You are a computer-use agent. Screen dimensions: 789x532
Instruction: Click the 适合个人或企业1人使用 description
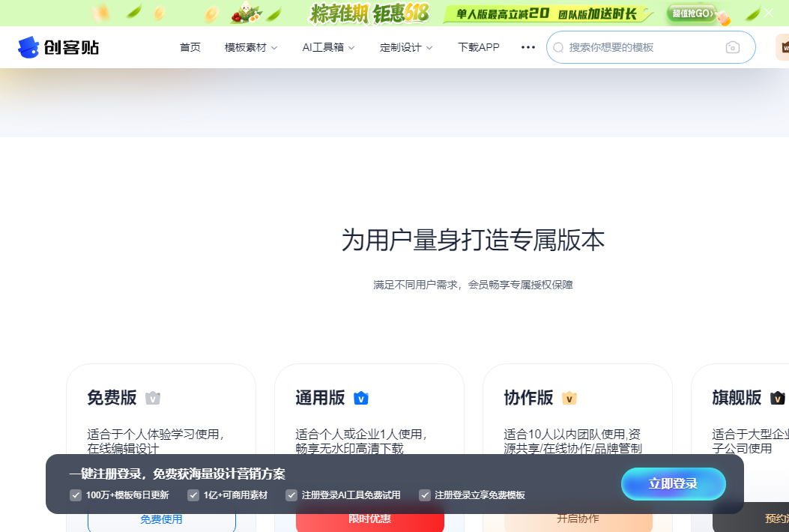361,441
